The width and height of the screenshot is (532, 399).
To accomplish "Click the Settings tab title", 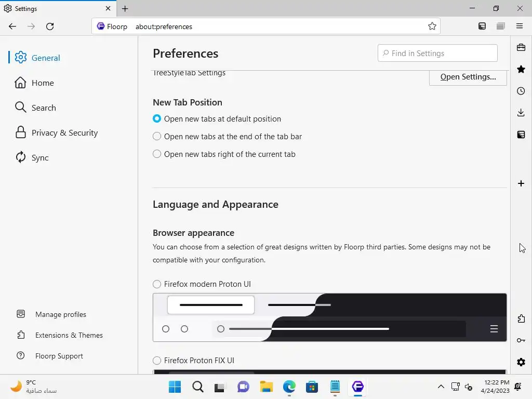I will pos(26,8).
